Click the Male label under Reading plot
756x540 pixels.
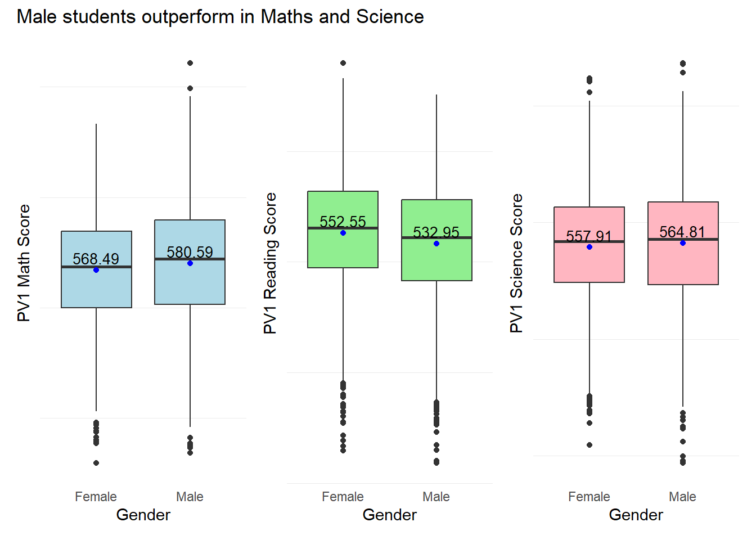[x=436, y=497]
